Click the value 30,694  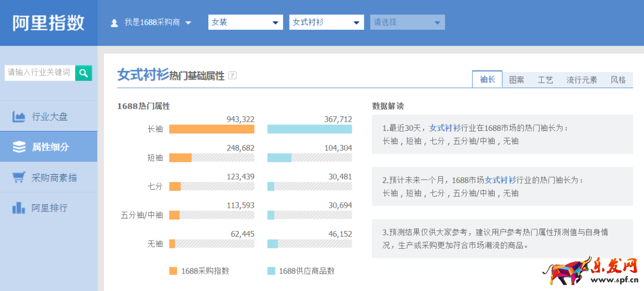pyautogui.click(x=340, y=205)
